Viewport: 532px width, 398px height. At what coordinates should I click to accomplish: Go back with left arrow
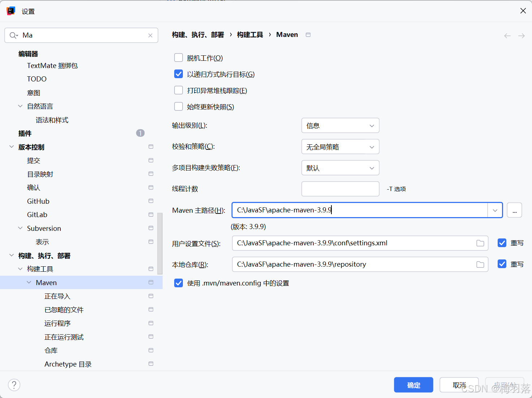(507, 36)
